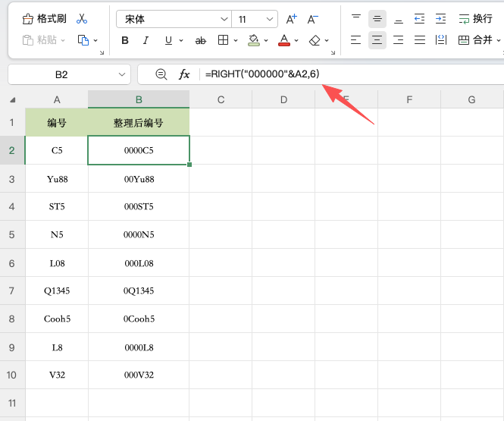Click the decrease indent icon

[419, 19]
